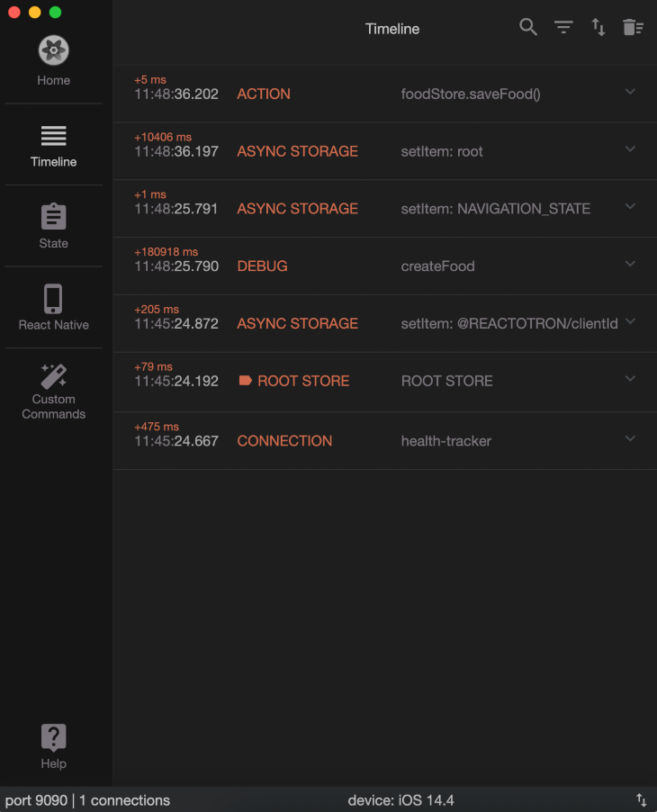Expand the foodStore.saveFood() ACTION entry
Image resolution: width=657 pixels, height=812 pixels.
630,92
